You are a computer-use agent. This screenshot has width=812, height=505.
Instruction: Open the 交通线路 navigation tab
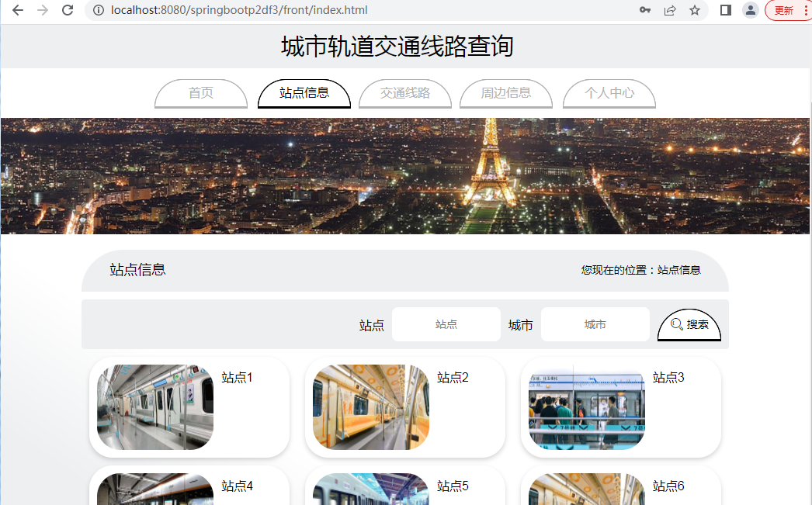(405, 93)
